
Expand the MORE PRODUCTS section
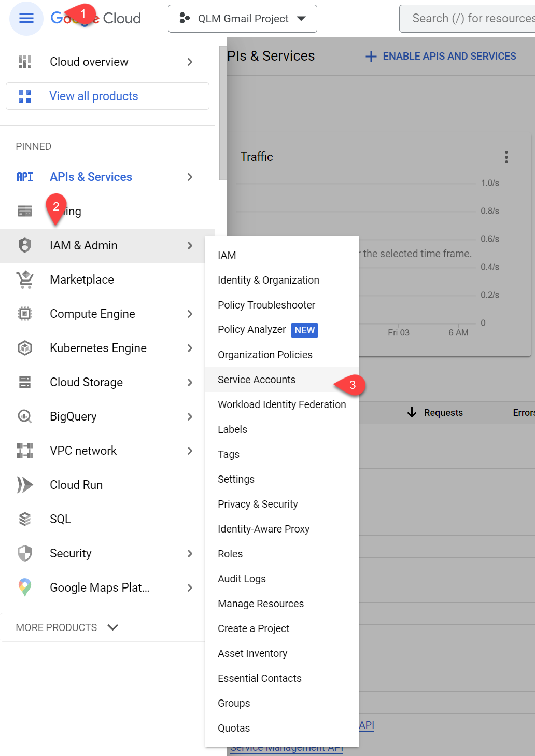(x=67, y=627)
